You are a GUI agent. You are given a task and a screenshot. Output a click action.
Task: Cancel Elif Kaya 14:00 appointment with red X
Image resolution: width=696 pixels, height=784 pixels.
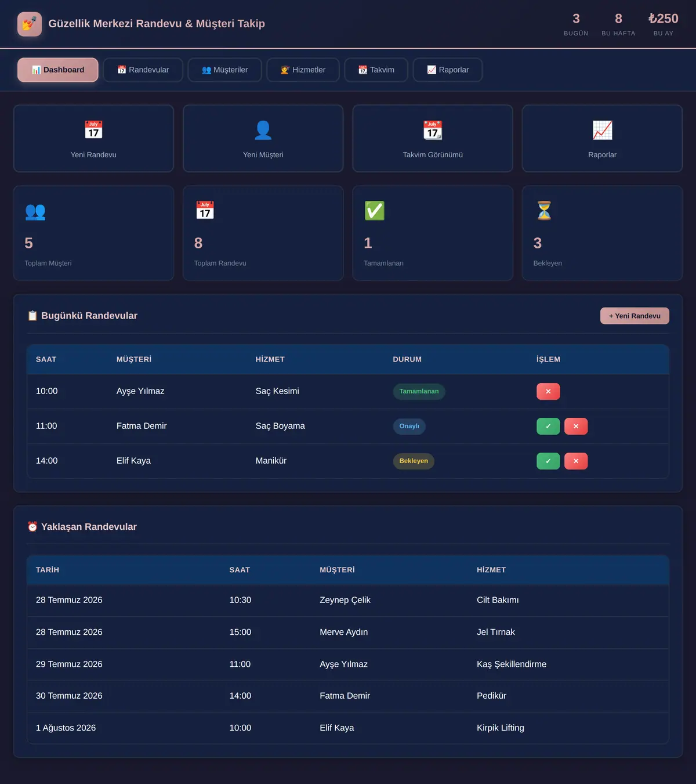point(576,461)
